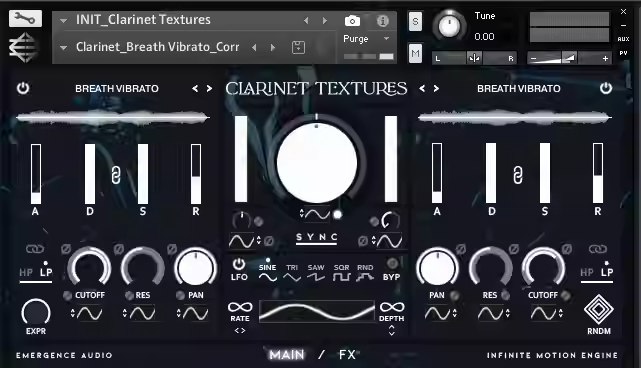Select the SQR LFO waveform
641x368 pixels.
click(x=341, y=273)
